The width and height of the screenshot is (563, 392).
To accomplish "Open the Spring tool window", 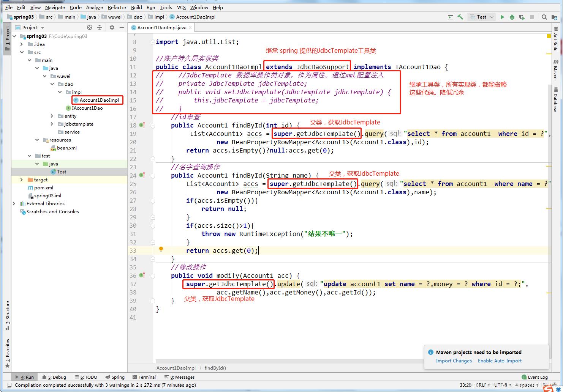I will pyautogui.click(x=115, y=377).
